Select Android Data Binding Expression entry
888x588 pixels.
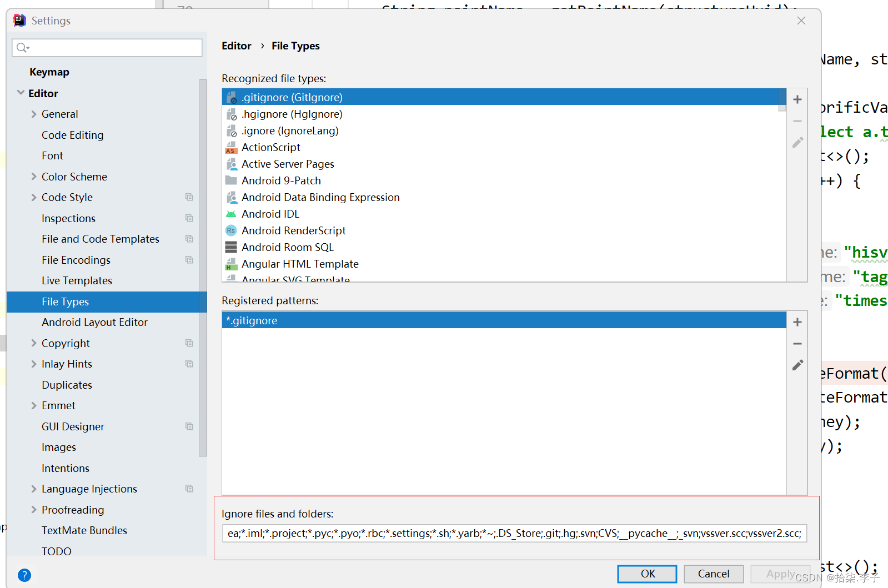pyautogui.click(x=504, y=197)
